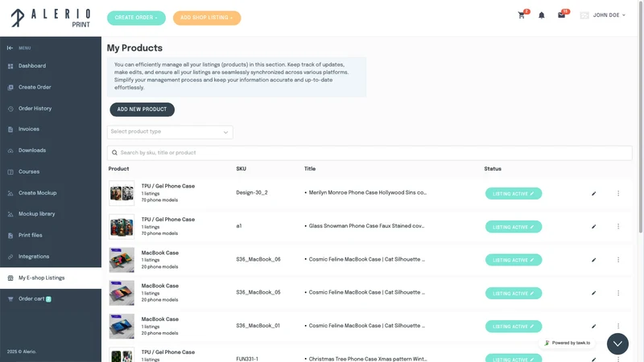644x362 pixels.
Task: Click title Christmas Tree Phone Case Xmas pattern
Action: (x=368, y=359)
